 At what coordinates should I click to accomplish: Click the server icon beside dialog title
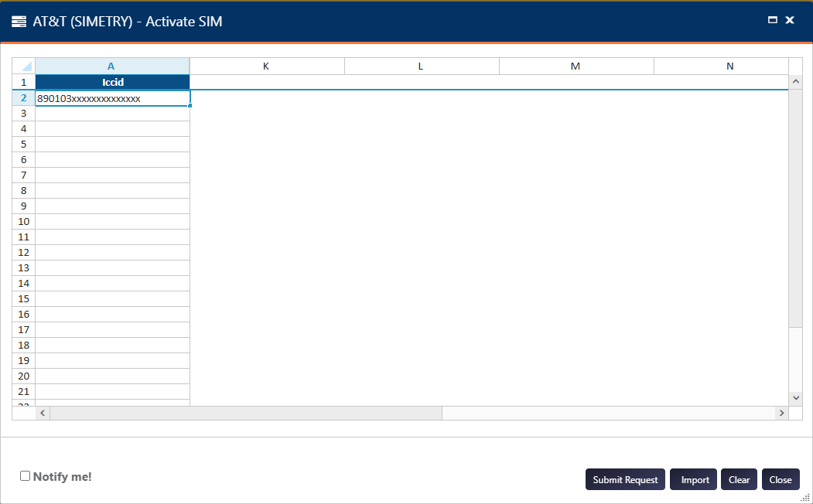click(19, 22)
